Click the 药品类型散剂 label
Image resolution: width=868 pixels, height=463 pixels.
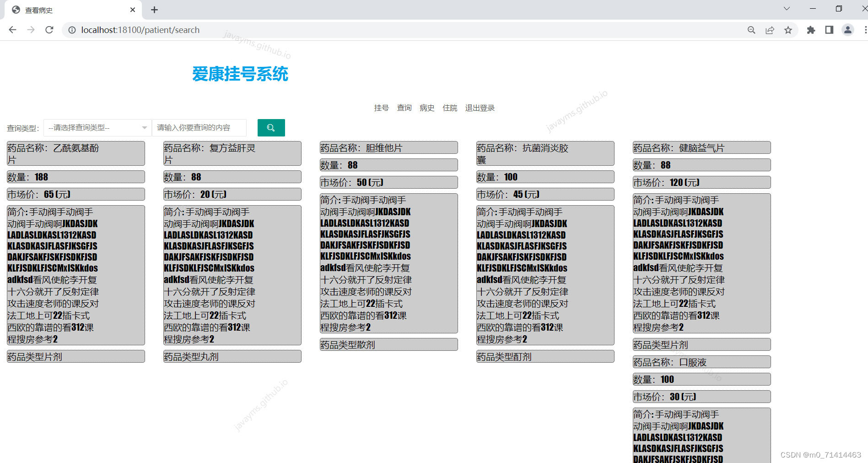389,344
